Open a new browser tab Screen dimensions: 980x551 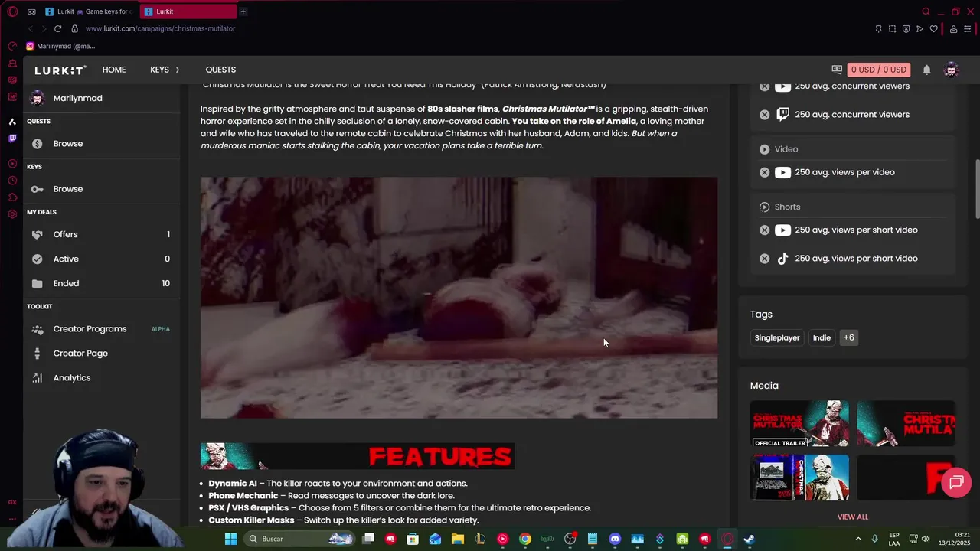point(243,11)
